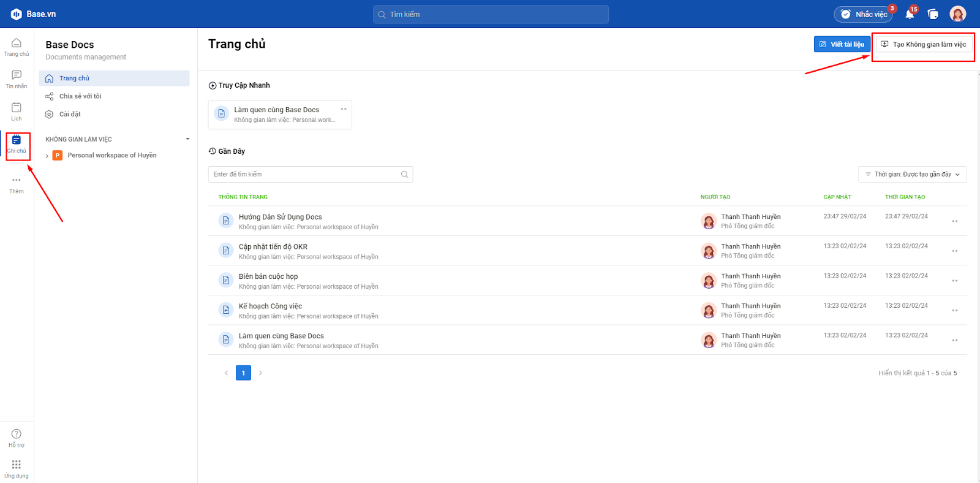Go to next page arrow

click(260, 373)
